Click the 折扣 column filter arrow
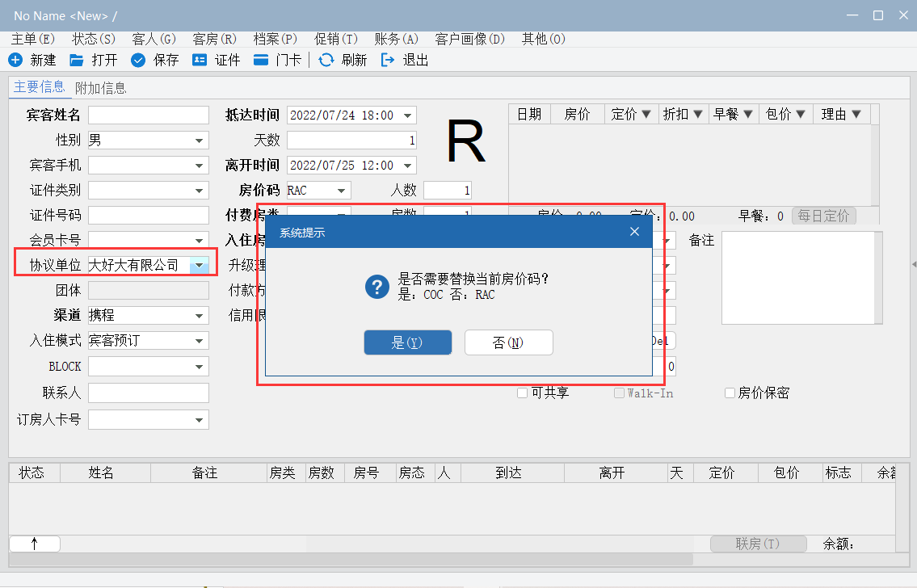The width and height of the screenshot is (917, 588). pyautogui.click(x=698, y=114)
